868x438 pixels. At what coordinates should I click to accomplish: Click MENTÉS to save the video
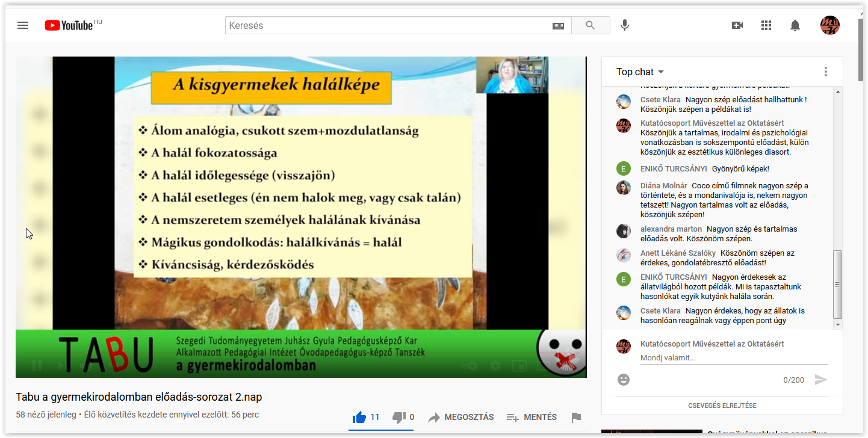[x=532, y=418]
